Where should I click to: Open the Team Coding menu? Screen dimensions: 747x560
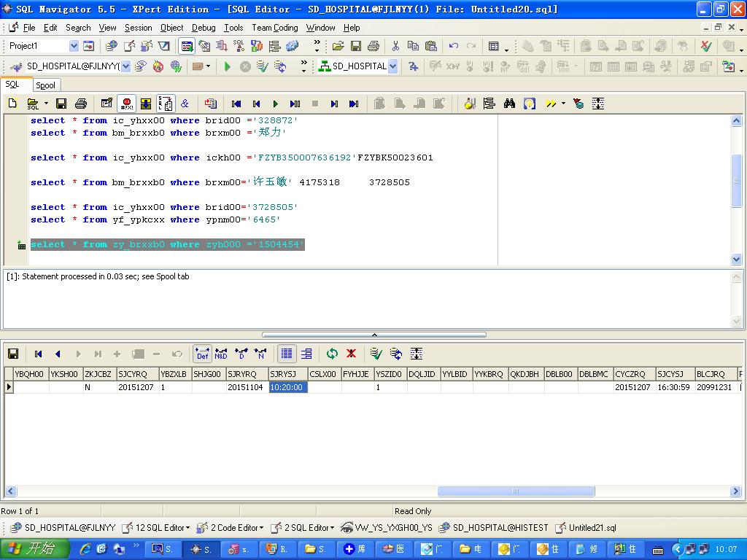coord(274,28)
